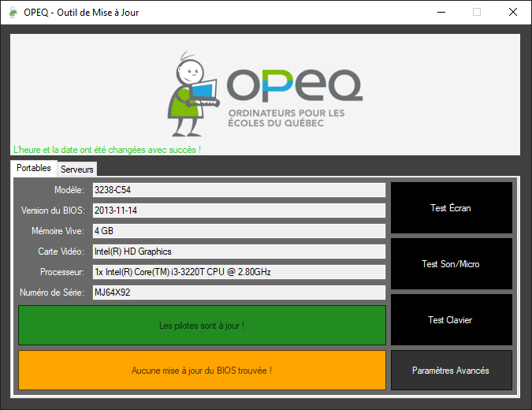Click the 'Mémoire Vive:' label

coord(58,231)
